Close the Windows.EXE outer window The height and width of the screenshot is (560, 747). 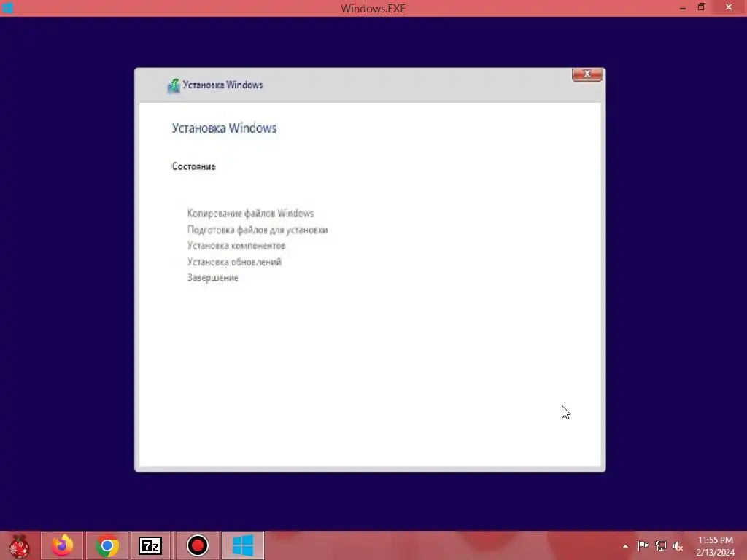pyautogui.click(x=729, y=7)
